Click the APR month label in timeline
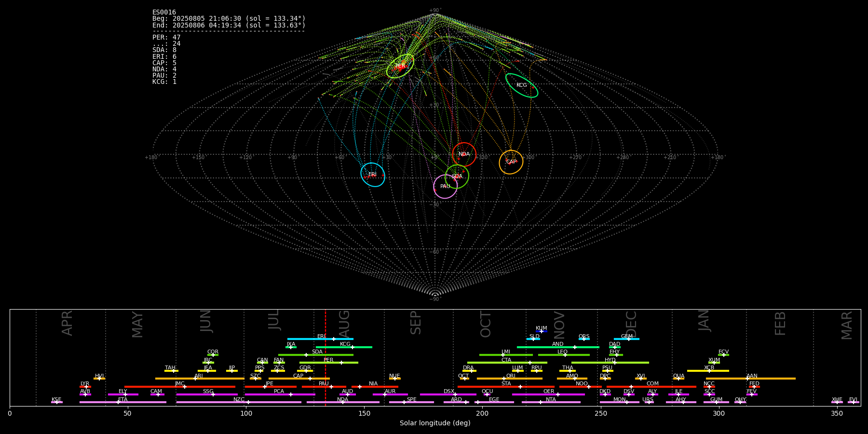This screenshot has width=868, height=434. coord(67,323)
